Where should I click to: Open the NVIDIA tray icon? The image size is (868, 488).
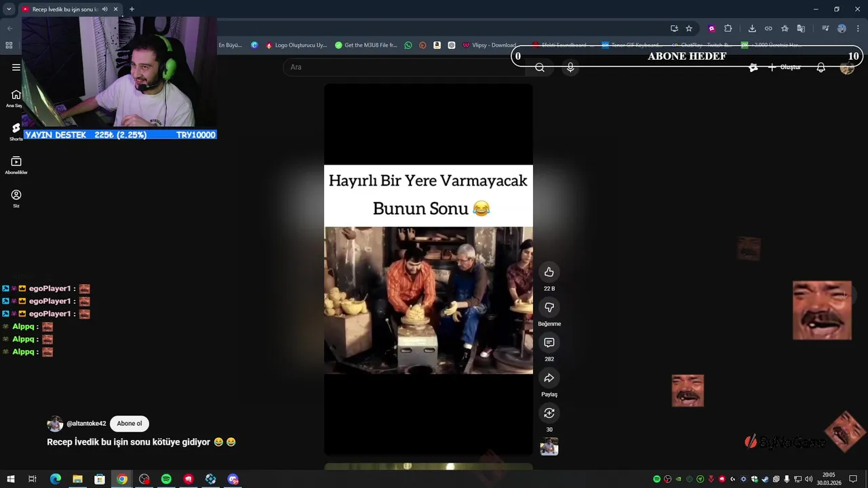pyautogui.click(x=678, y=479)
